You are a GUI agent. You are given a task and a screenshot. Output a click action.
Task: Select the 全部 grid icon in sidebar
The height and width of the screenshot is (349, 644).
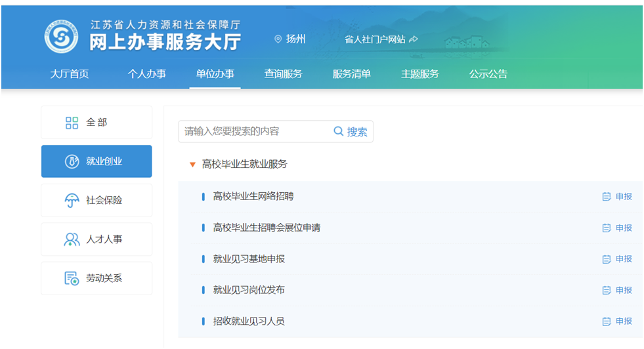click(72, 123)
